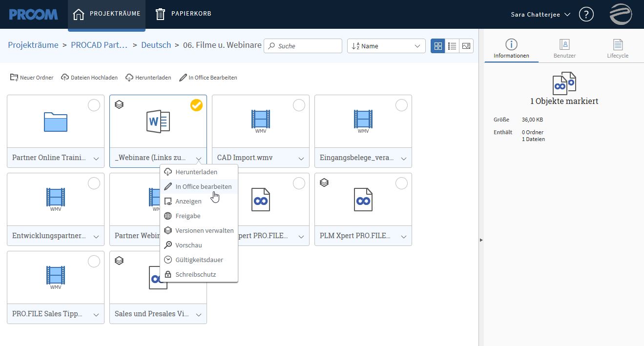Click inside the Suche search field

tap(303, 45)
